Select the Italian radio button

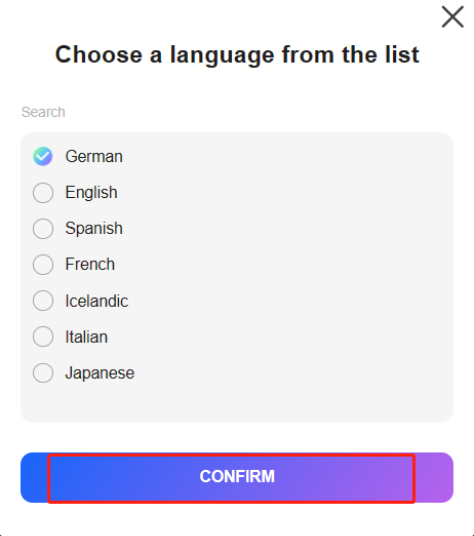[x=43, y=336]
